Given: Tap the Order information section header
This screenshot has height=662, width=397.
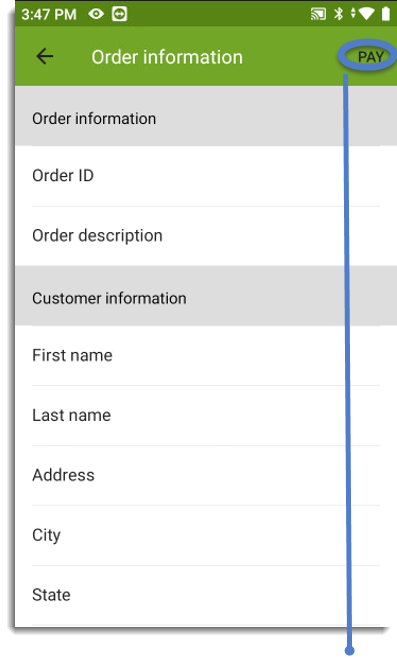Looking at the screenshot, I should [206, 116].
